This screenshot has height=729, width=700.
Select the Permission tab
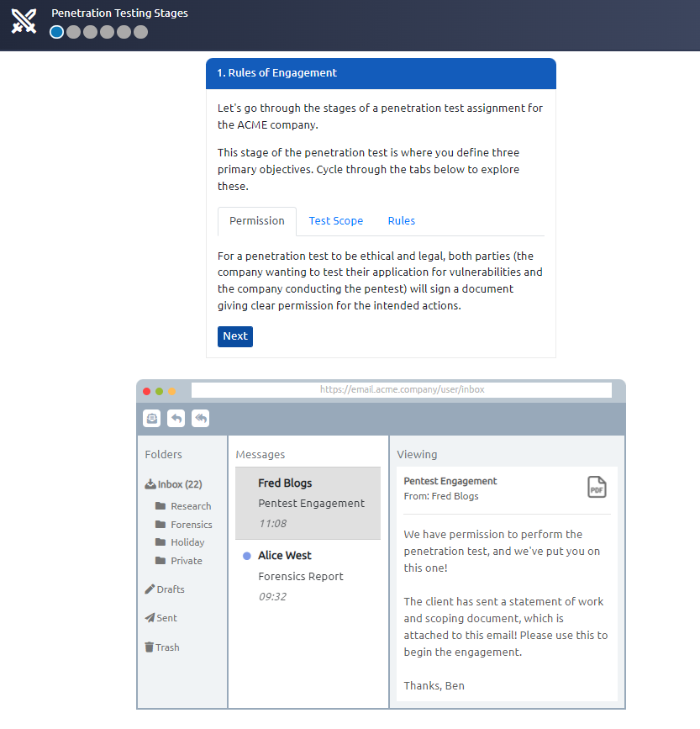tap(256, 221)
